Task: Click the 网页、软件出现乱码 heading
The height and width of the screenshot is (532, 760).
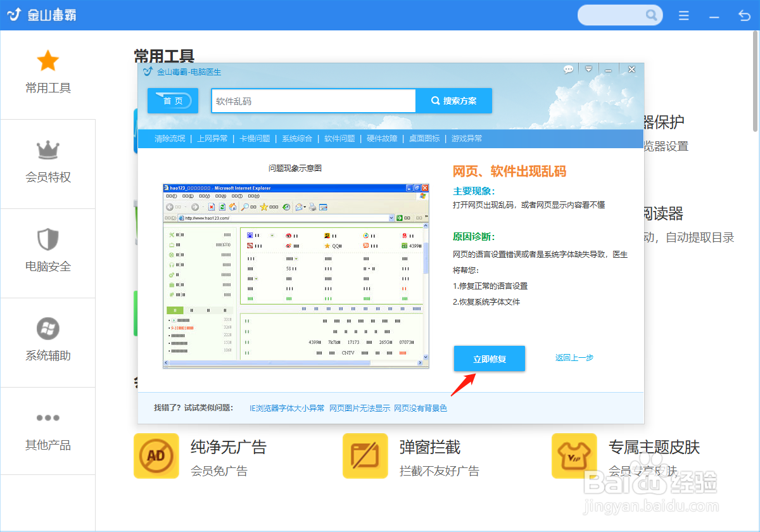Action: 509,172
